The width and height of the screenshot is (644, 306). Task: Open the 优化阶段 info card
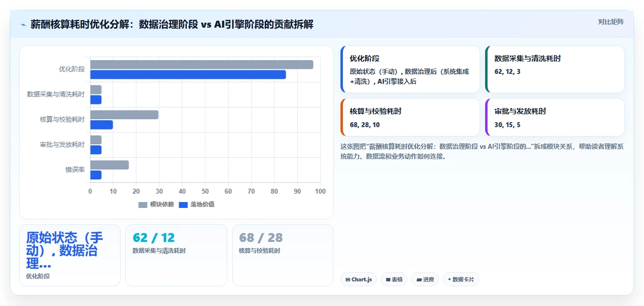tap(410, 69)
